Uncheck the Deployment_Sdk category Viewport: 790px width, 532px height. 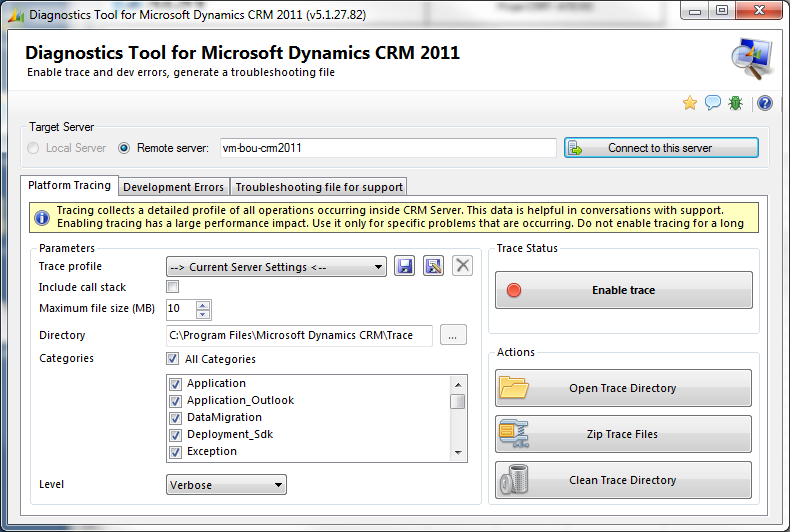(x=175, y=435)
